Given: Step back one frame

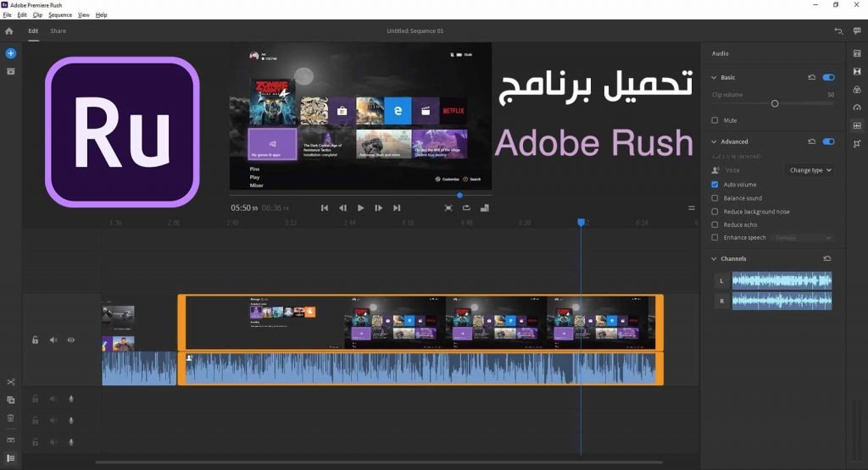Looking at the screenshot, I should (342, 208).
